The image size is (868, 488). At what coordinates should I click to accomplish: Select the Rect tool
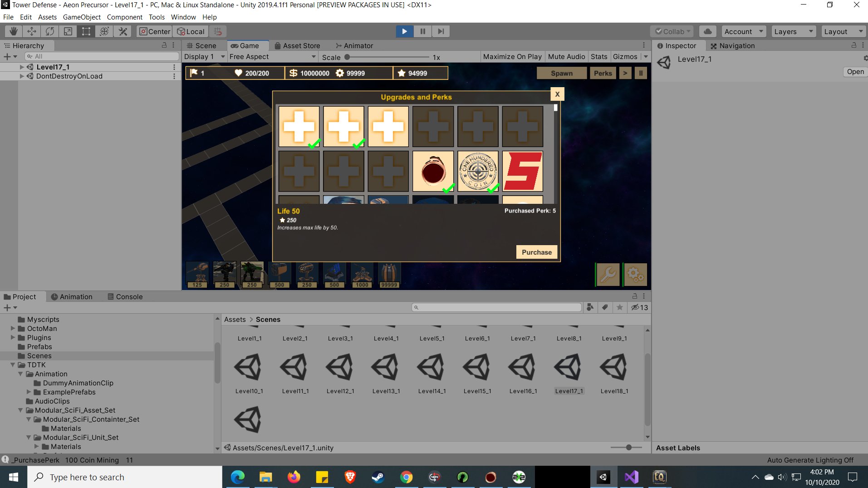coord(86,31)
